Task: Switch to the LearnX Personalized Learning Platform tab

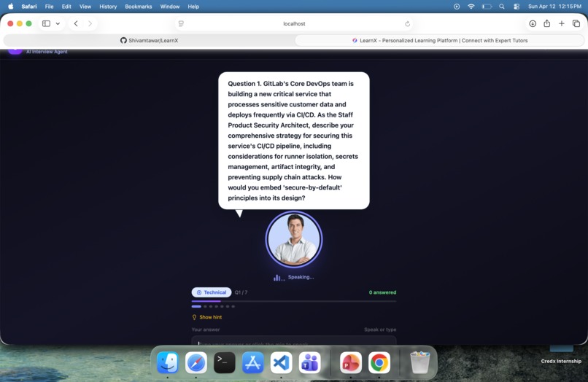Action: point(439,41)
